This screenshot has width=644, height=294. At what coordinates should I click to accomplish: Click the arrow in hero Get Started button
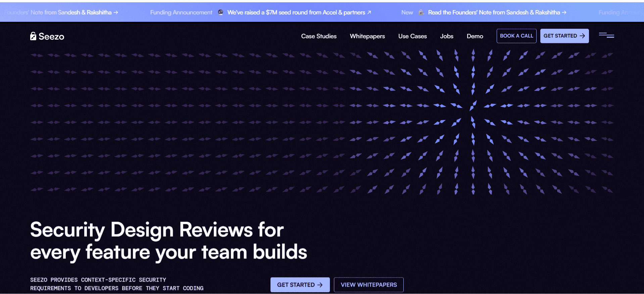coord(320,285)
